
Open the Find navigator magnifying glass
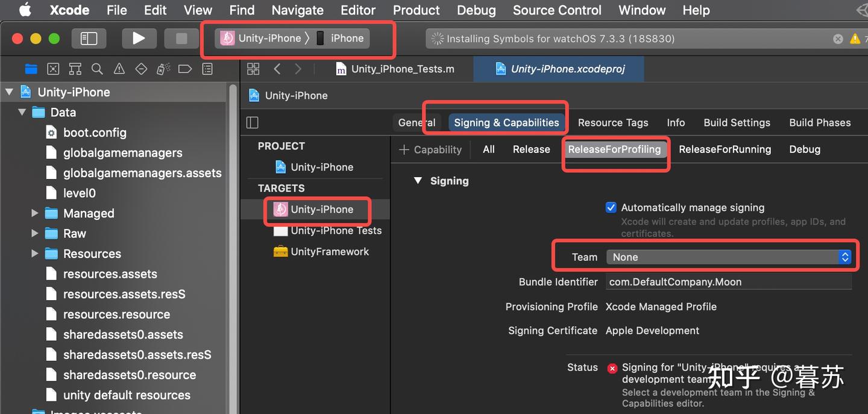pos(97,69)
